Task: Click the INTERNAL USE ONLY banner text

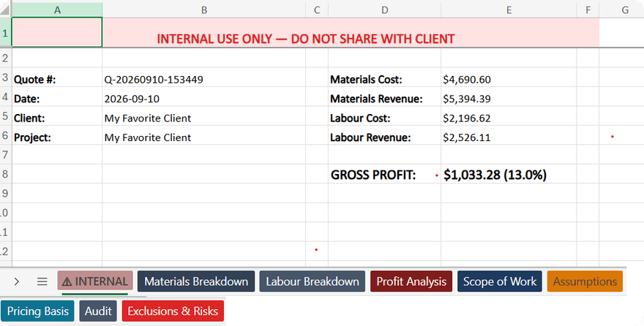Action: [x=306, y=39]
